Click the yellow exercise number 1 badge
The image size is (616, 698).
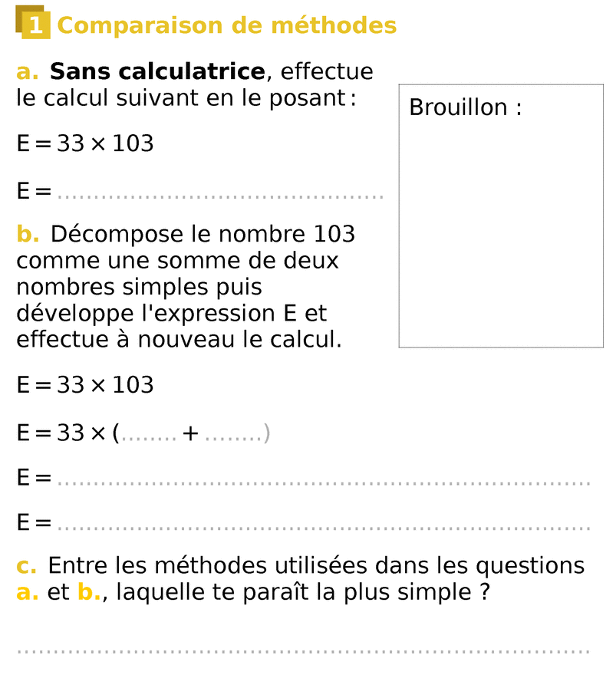point(35,25)
